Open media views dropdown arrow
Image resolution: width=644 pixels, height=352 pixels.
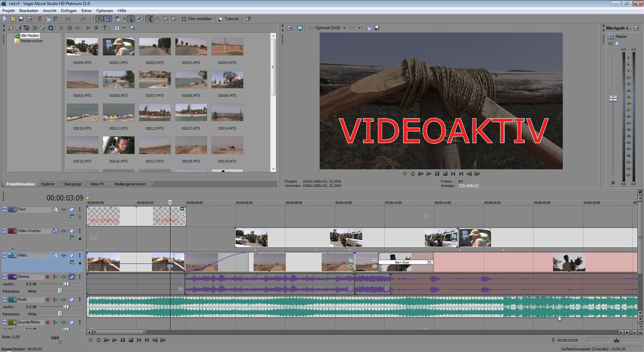point(123,27)
